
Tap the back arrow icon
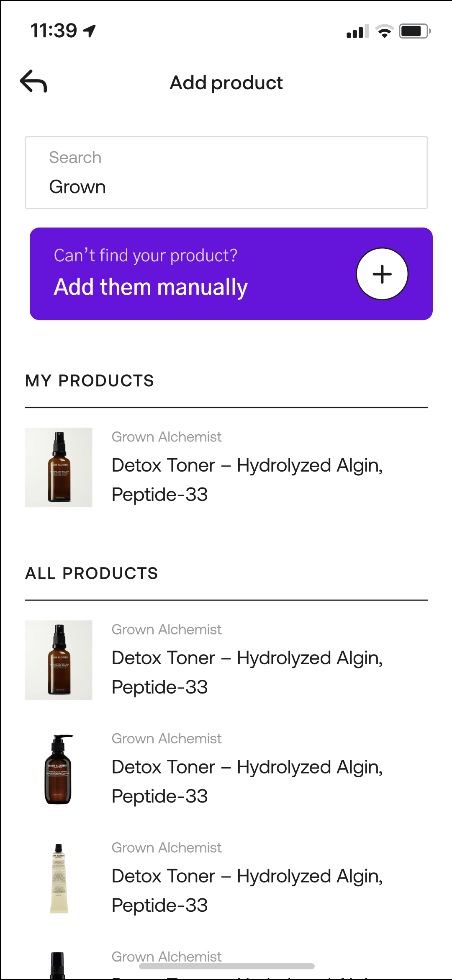point(33,81)
